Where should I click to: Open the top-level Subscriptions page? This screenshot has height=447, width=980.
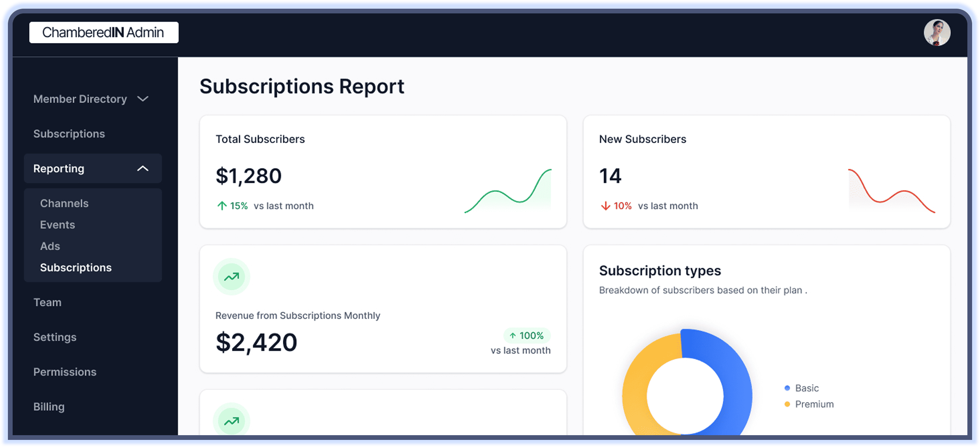click(x=69, y=134)
